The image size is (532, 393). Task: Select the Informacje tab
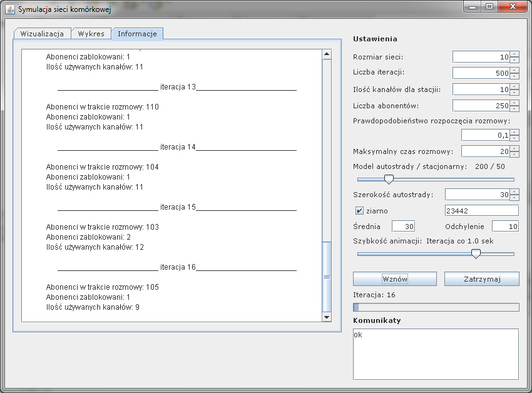click(137, 34)
